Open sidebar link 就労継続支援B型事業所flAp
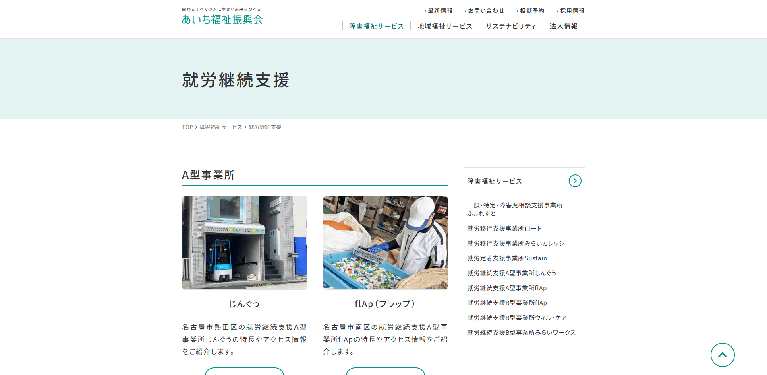 pyautogui.click(x=507, y=303)
